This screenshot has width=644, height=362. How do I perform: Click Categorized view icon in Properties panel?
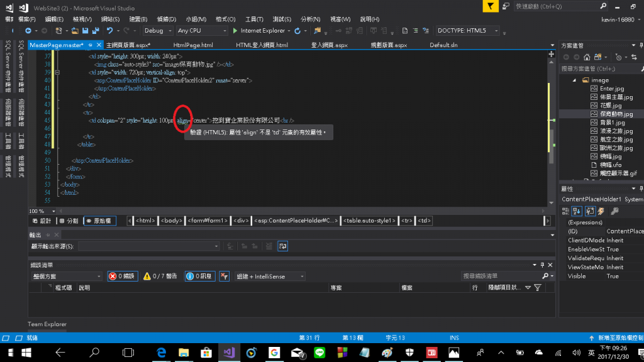[x=565, y=211]
